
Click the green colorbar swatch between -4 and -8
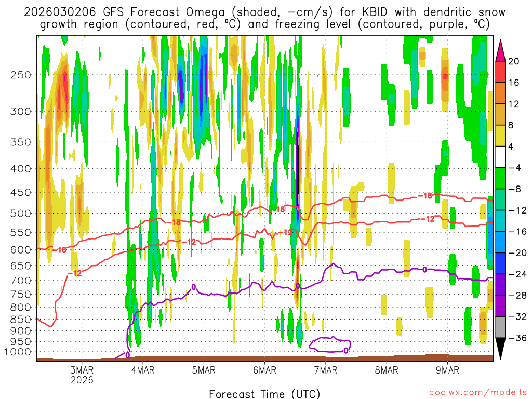tap(500, 178)
